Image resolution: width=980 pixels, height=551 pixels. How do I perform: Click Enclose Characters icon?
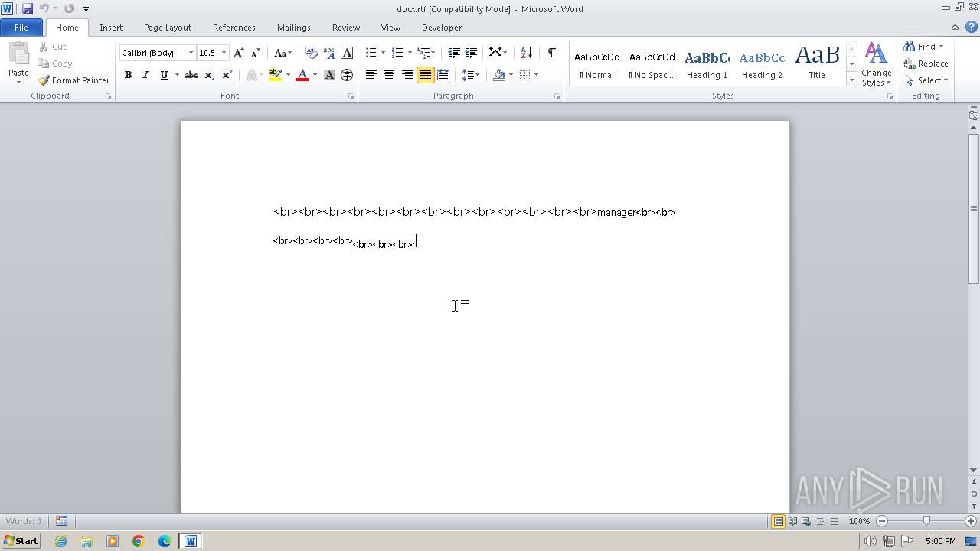pos(347,75)
